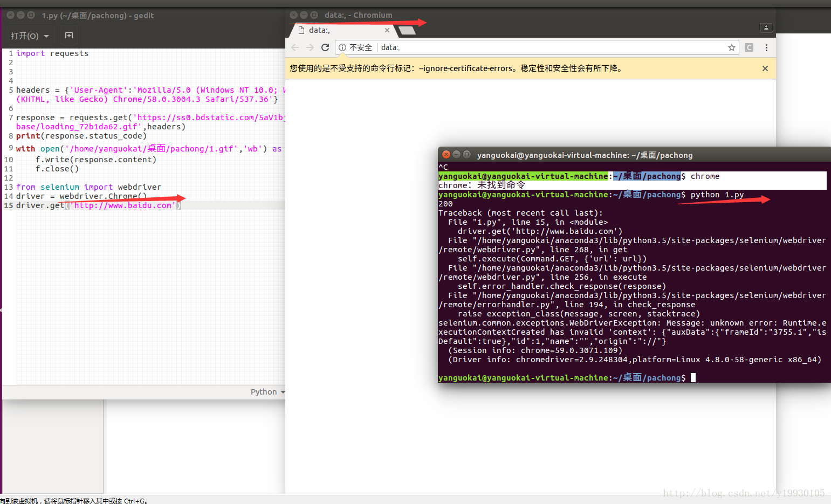Click gedit new document icon
831x504 pixels.
point(69,36)
